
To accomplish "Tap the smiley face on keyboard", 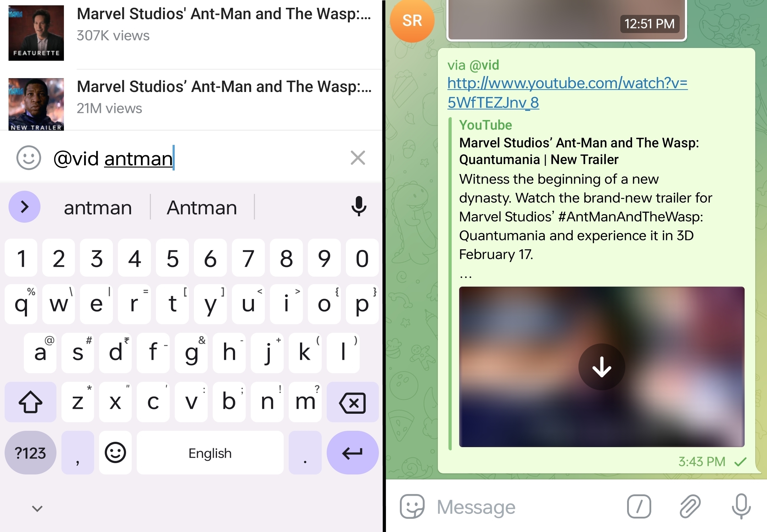I will tap(115, 453).
